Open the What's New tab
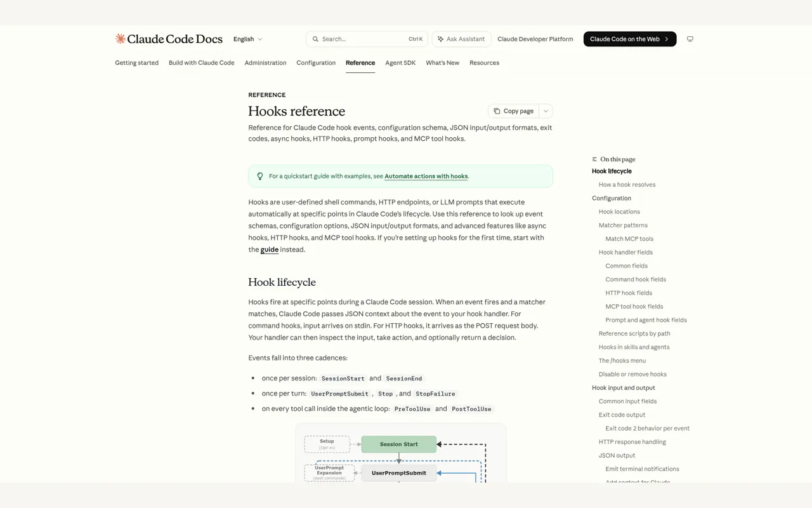Screen dimensions: 812x508 (442, 63)
